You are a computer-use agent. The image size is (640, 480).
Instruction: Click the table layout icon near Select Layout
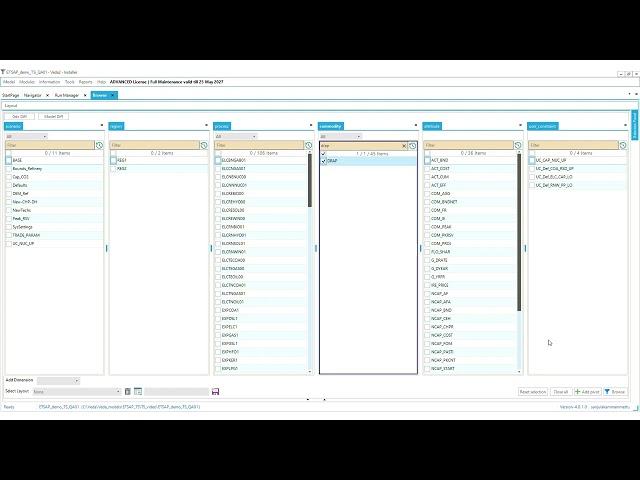[x=138, y=391]
